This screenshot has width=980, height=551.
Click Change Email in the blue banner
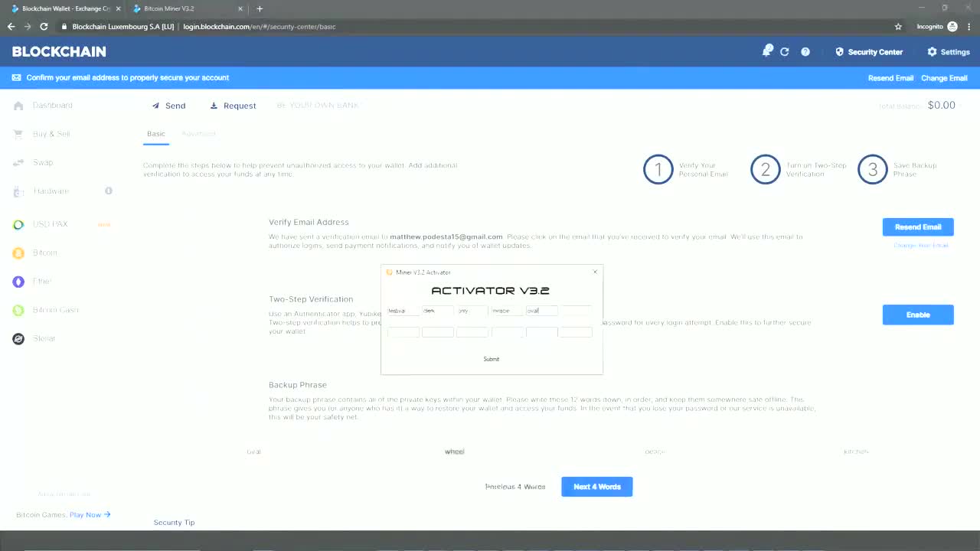[944, 78]
